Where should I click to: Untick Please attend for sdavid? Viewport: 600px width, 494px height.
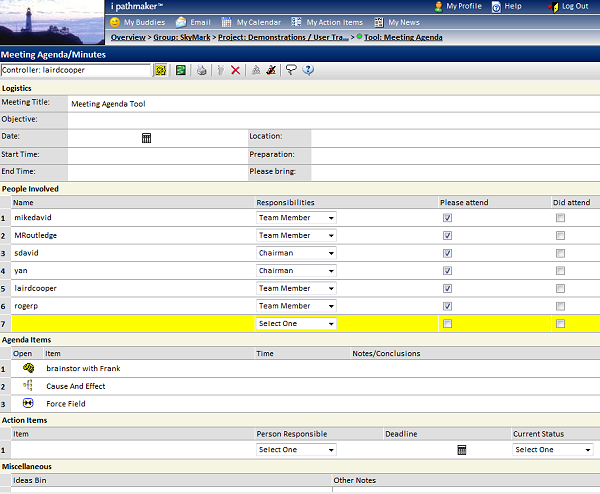(x=447, y=253)
